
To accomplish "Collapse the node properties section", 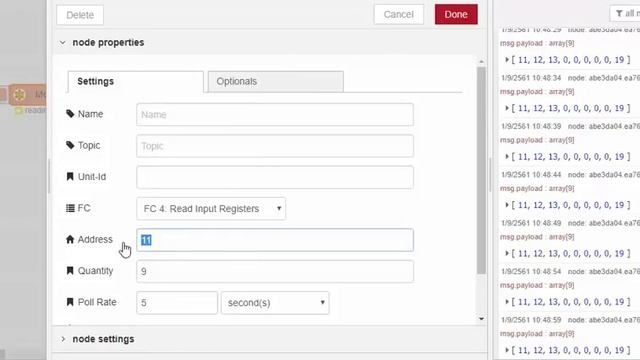I will [x=62, y=42].
